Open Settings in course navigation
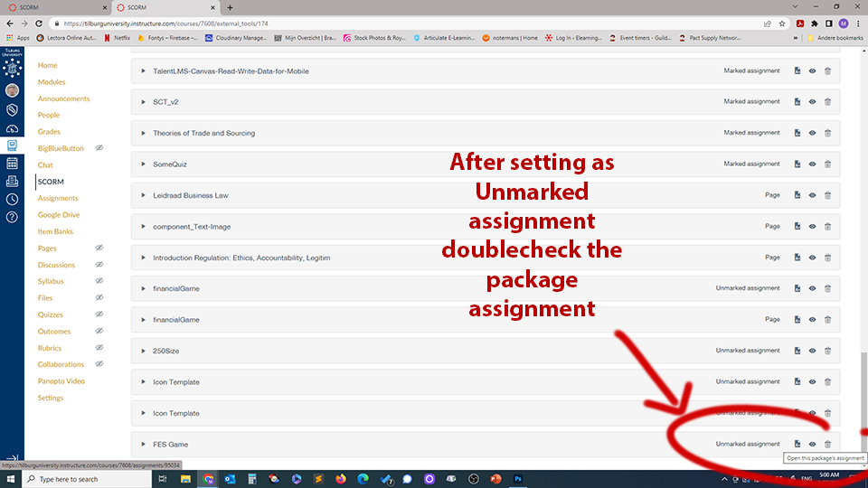868x488 pixels. 51,398
